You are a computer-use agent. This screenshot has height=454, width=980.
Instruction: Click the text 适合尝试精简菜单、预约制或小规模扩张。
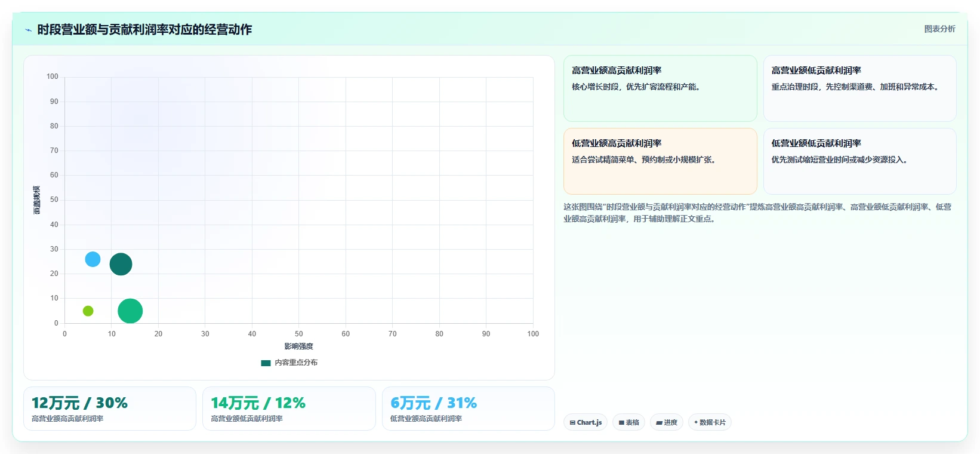(x=646, y=159)
